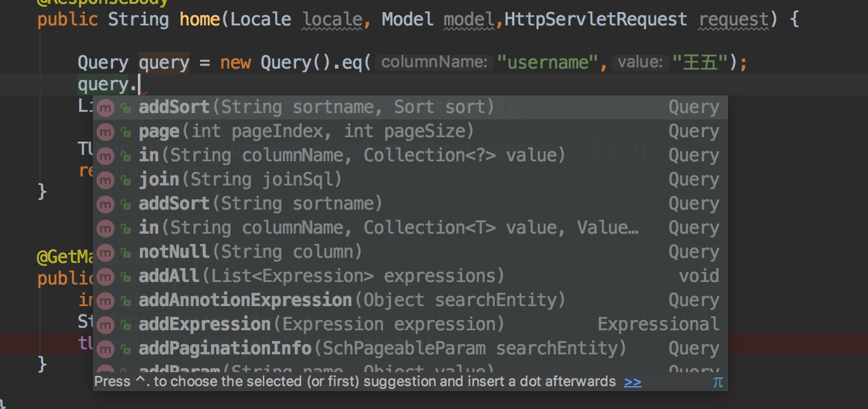Choose addExpression(Expression expression) from the list
The width and height of the screenshot is (868, 409).
321,325
